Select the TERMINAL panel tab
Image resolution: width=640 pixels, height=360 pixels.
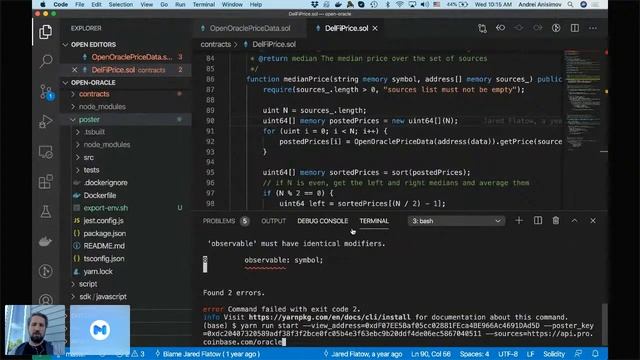(x=374, y=221)
